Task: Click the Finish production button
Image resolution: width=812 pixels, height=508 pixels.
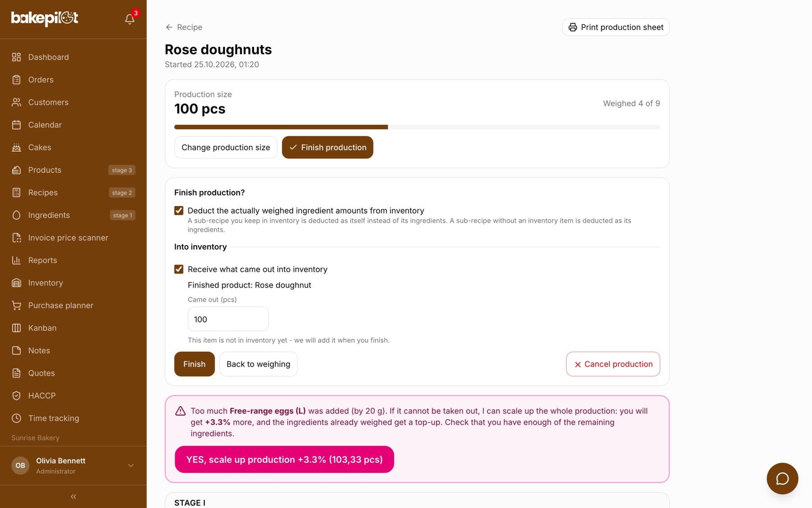Action: pos(328,147)
